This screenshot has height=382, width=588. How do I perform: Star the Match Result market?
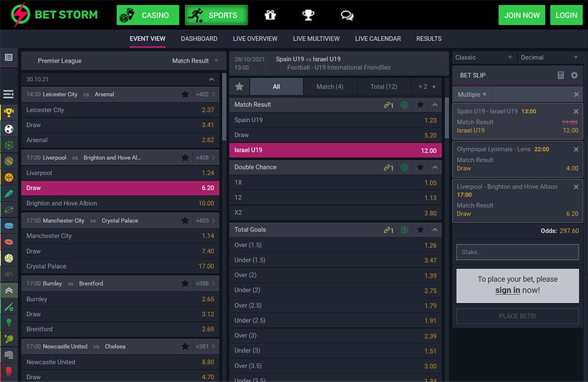pos(420,105)
